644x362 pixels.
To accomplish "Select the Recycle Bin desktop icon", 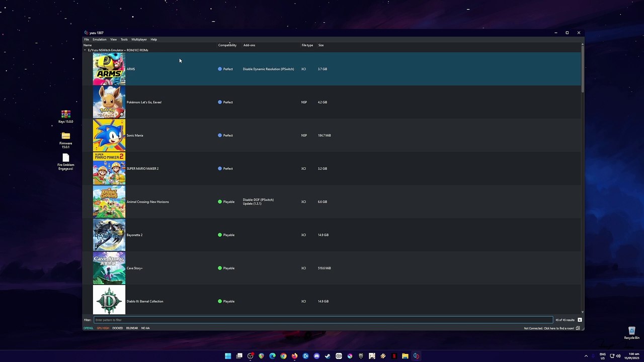I will tap(631, 333).
